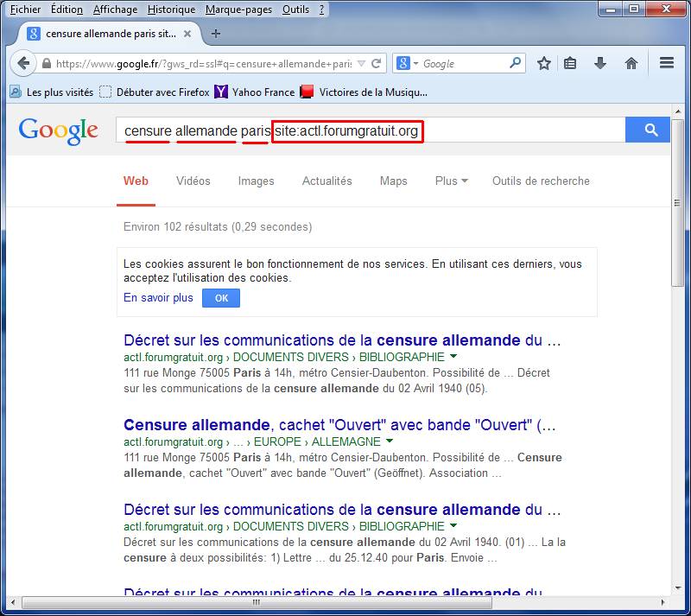Open the Downloads arrow icon
The height and width of the screenshot is (616, 691).
[600, 63]
